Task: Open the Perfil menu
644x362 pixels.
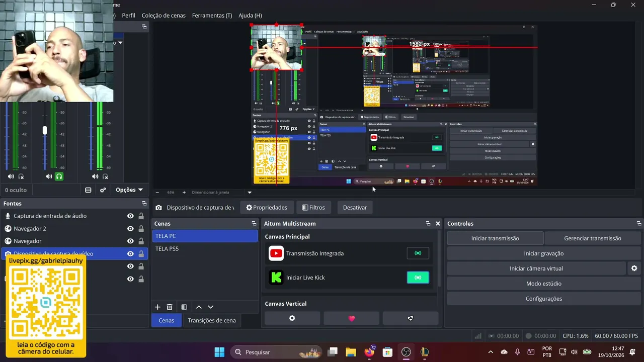Action: (128, 16)
